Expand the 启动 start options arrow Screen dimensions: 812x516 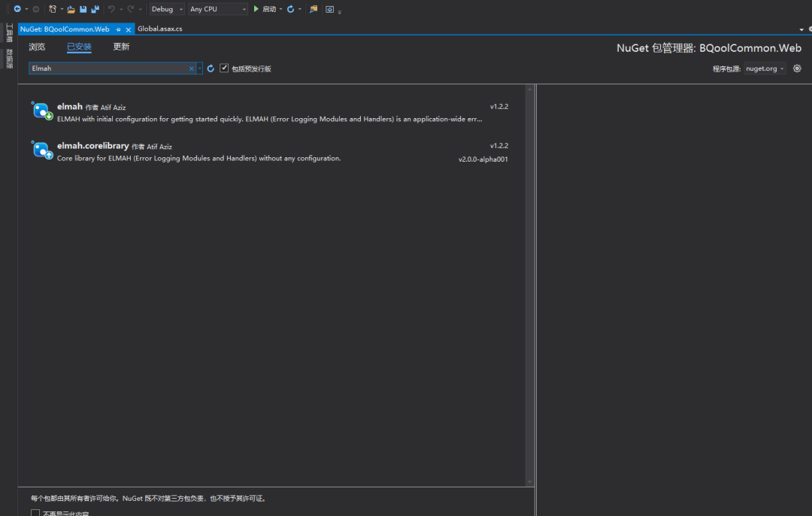[x=280, y=9]
